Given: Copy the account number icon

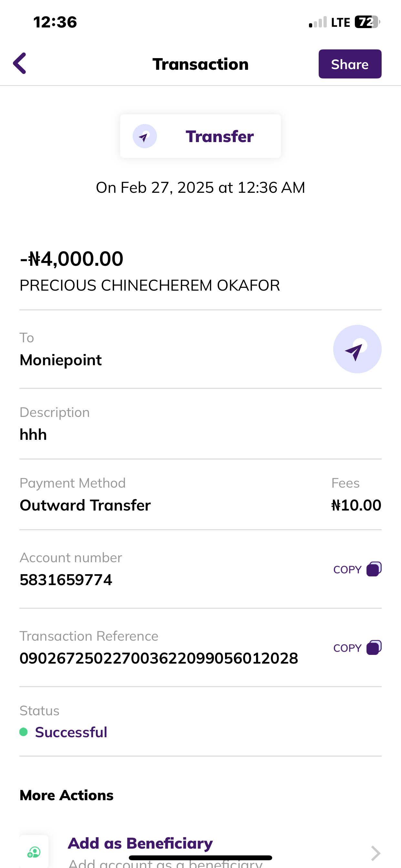Looking at the screenshot, I should tap(374, 569).
